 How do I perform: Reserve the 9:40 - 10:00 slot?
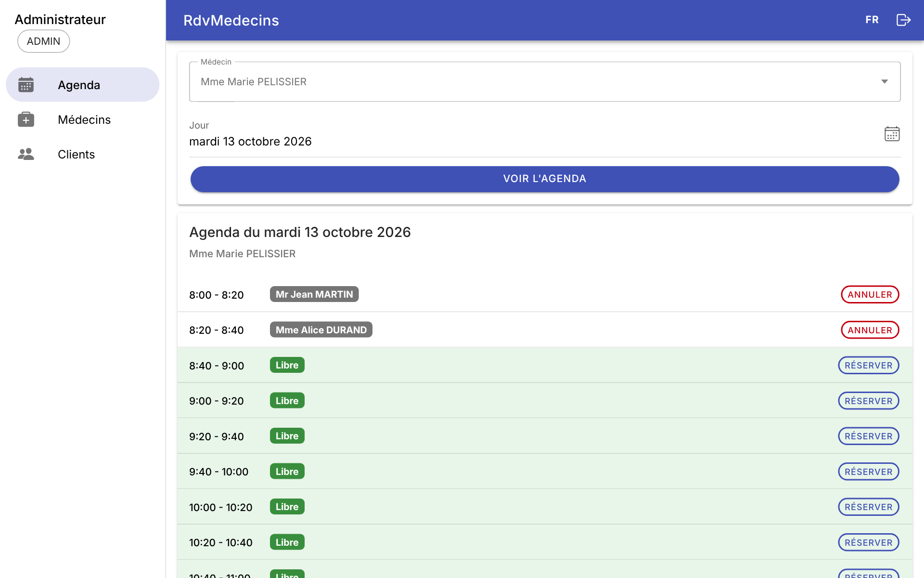click(869, 472)
